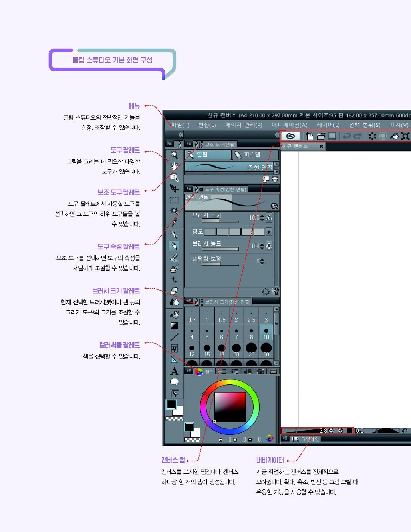Select the Auto select magic wand tool
The height and width of the screenshot is (532, 411).
click(x=174, y=210)
